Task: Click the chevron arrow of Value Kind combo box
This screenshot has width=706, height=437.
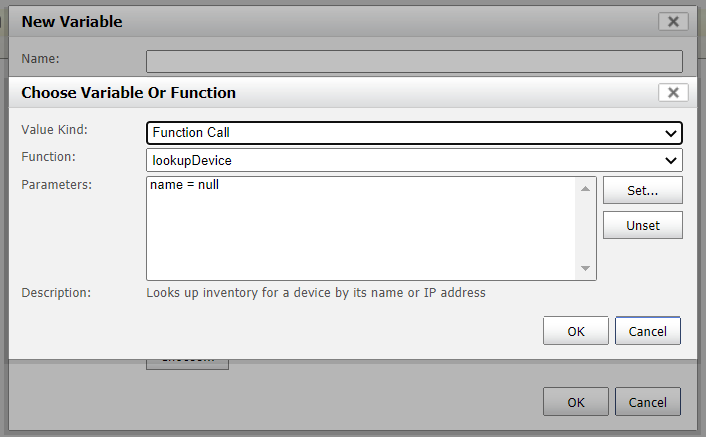Action: tap(670, 133)
